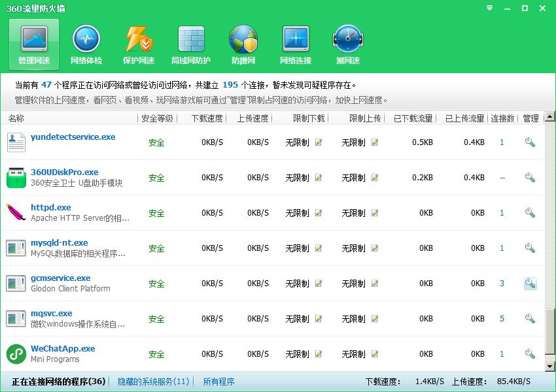Click connection count 5 for mqsvc.exe
The image size is (556, 392).
[502, 319]
